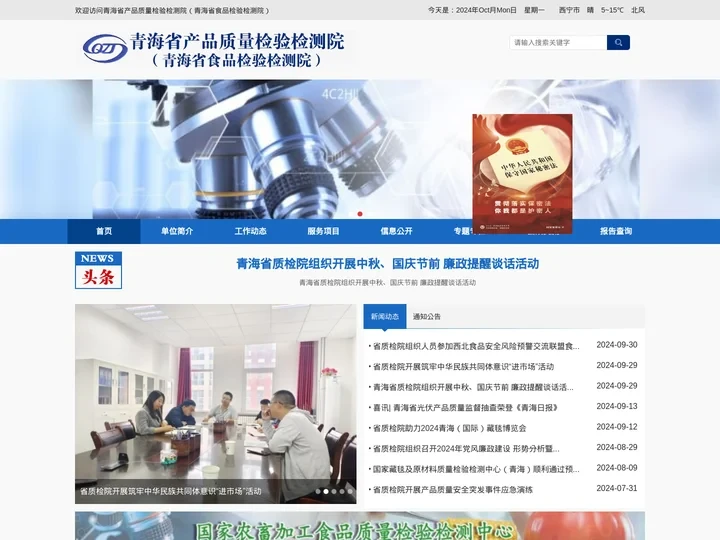720x540 pixels.
Task: Click the date 2024-09-30
Action: coord(617,345)
